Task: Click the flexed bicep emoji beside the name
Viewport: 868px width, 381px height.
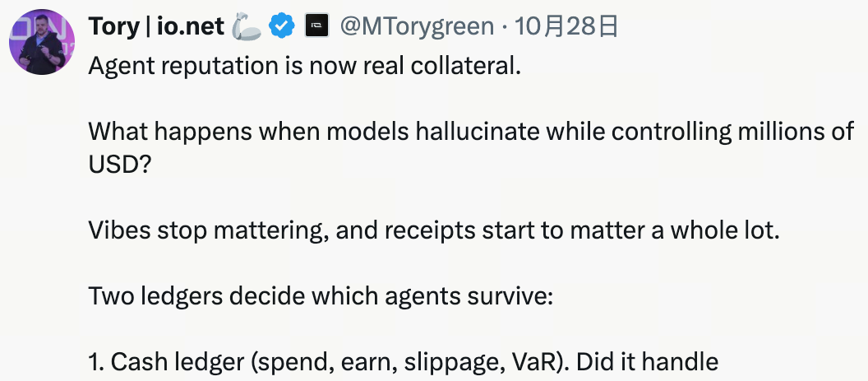Action: click(x=247, y=27)
